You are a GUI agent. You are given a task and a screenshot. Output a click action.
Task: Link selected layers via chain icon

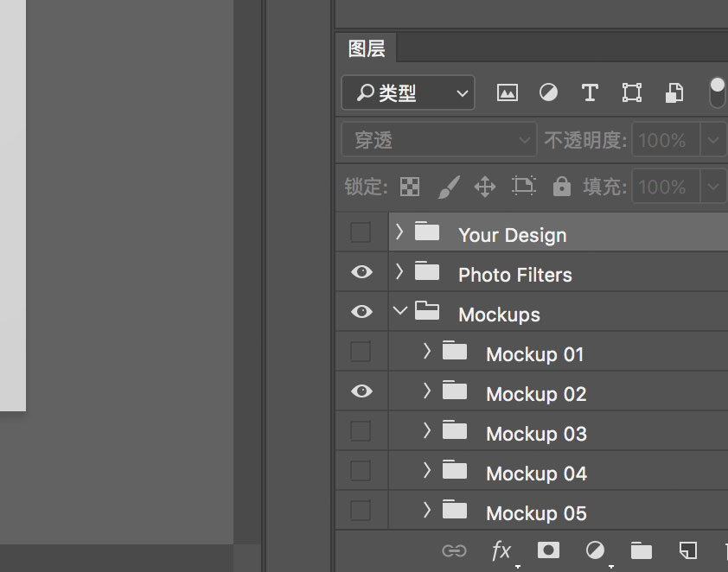tap(454, 550)
